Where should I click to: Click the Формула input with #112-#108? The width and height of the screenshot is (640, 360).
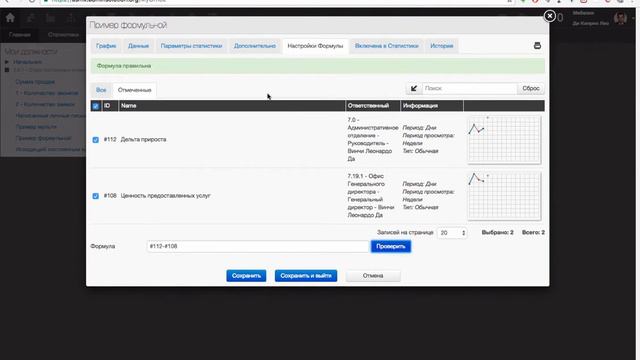pyautogui.click(x=258, y=246)
